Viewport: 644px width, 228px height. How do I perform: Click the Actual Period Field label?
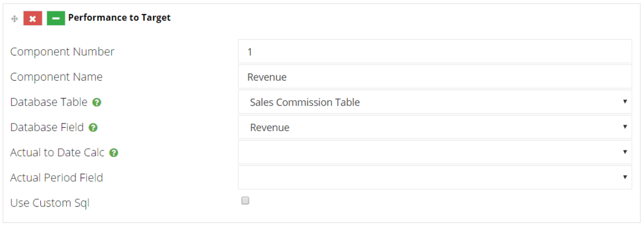57,178
